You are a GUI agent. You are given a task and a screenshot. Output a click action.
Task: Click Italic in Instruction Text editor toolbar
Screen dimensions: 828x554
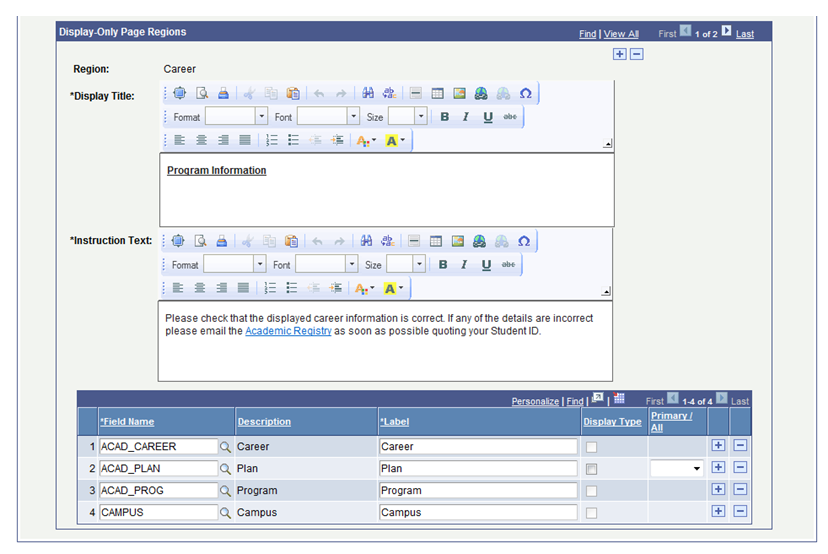point(464,265)
